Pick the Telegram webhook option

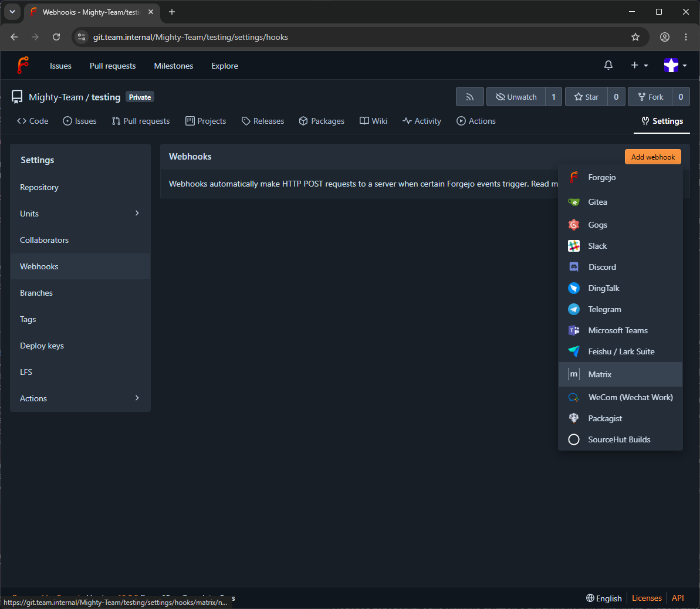pos(620,309)
